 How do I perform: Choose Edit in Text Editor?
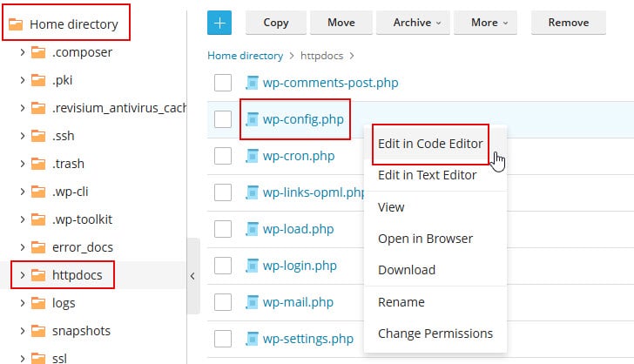[428, 175]
